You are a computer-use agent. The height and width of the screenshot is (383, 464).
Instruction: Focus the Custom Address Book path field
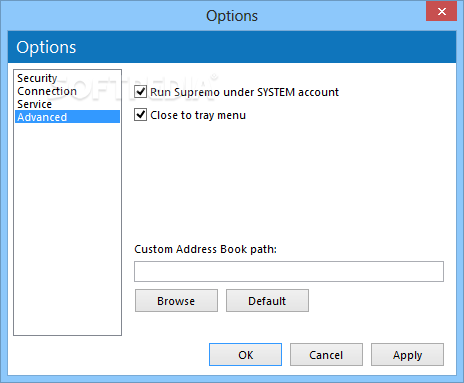point(289,271)
